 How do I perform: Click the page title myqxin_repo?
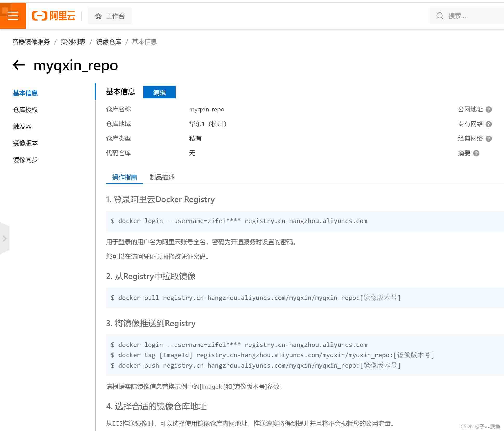coord(76,65)
